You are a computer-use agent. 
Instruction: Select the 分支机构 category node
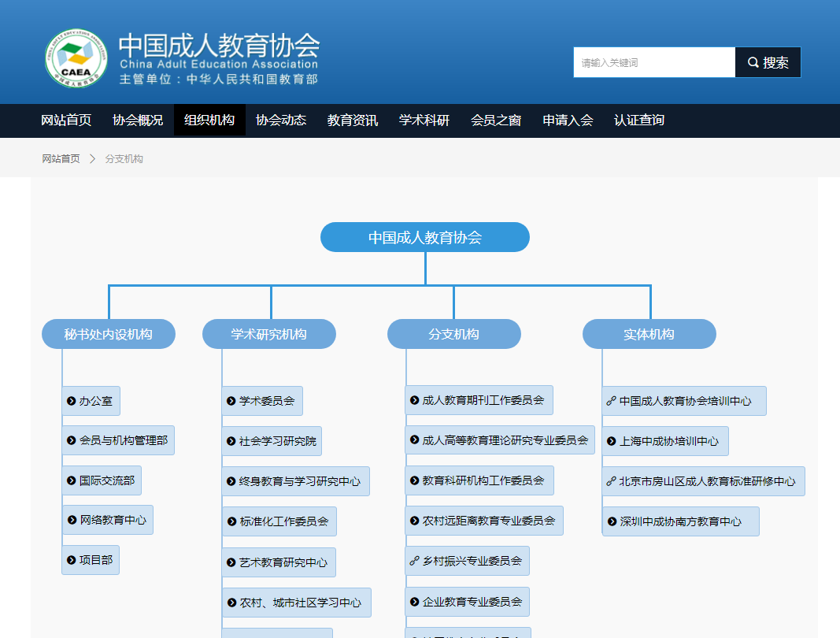click(453, 334)
